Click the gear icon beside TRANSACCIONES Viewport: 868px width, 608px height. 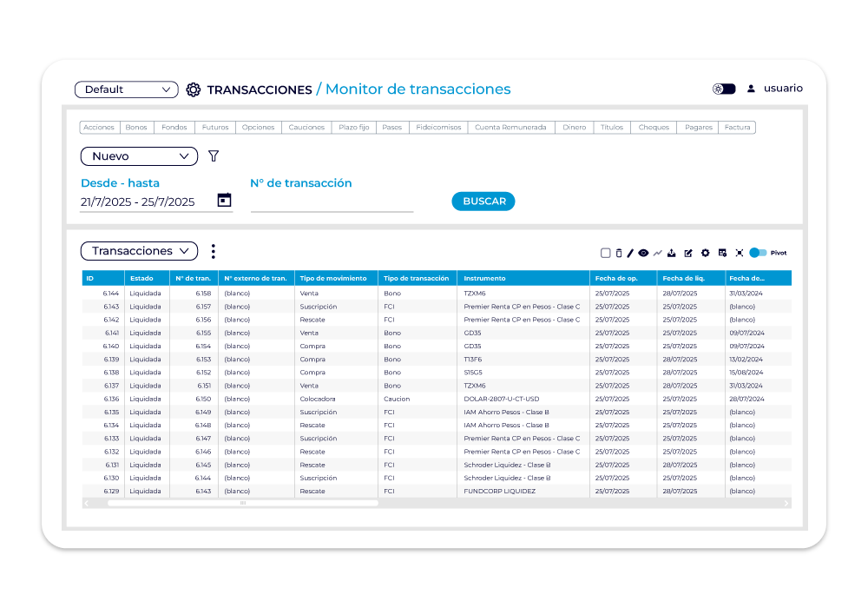194,89
